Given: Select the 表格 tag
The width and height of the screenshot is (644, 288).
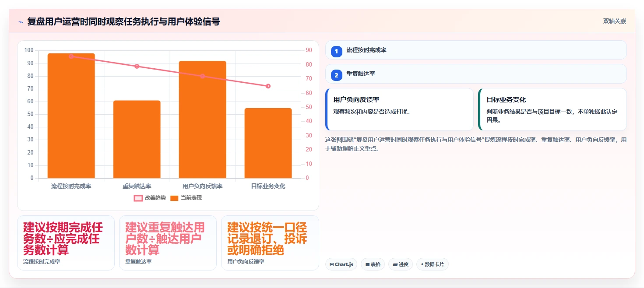Looking at the screenshot, I should 373,264.
